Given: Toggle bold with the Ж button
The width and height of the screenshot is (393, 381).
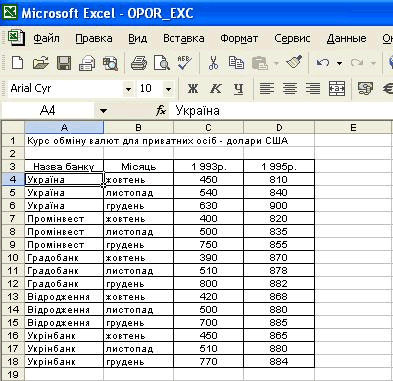Looking at the screenshot, I should tap(193, 89).
